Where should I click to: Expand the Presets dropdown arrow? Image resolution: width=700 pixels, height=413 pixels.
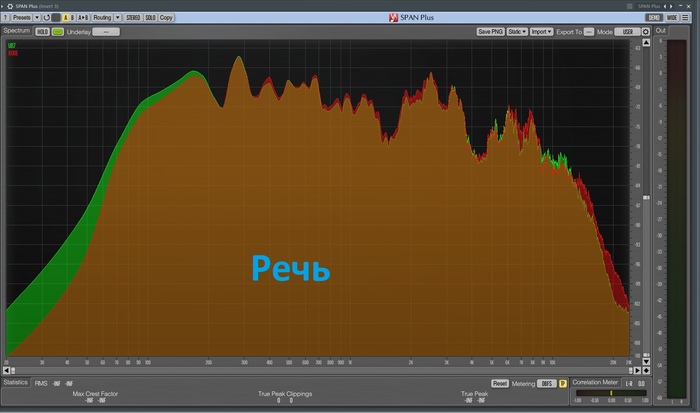[x=36, y=18]
